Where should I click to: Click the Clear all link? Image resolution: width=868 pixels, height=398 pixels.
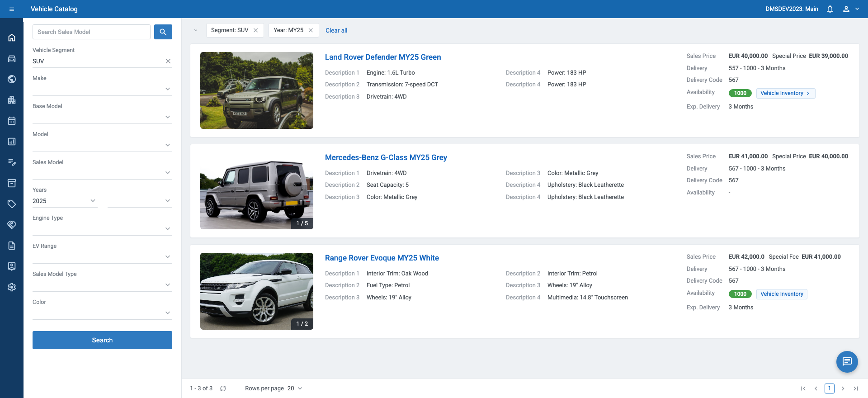tap(336, 30)
